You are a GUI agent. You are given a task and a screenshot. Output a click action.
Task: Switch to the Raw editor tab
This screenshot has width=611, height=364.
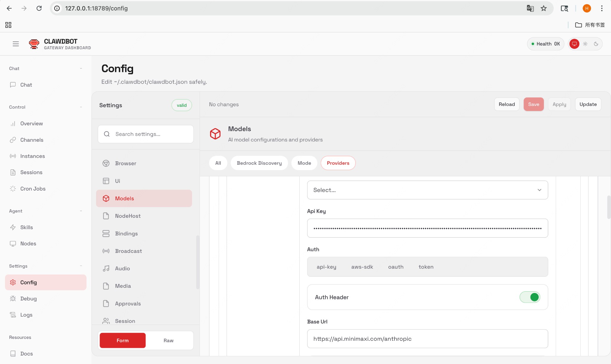[x=169, y=340]
